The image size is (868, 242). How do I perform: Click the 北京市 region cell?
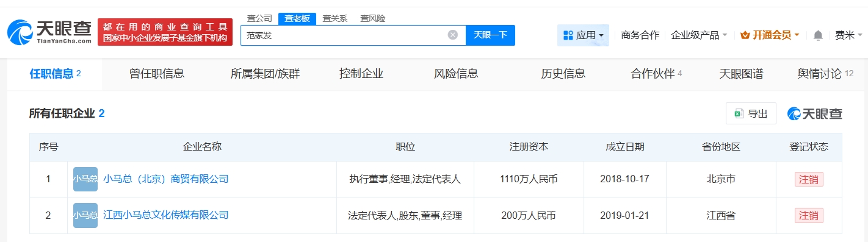coord(721,179)
